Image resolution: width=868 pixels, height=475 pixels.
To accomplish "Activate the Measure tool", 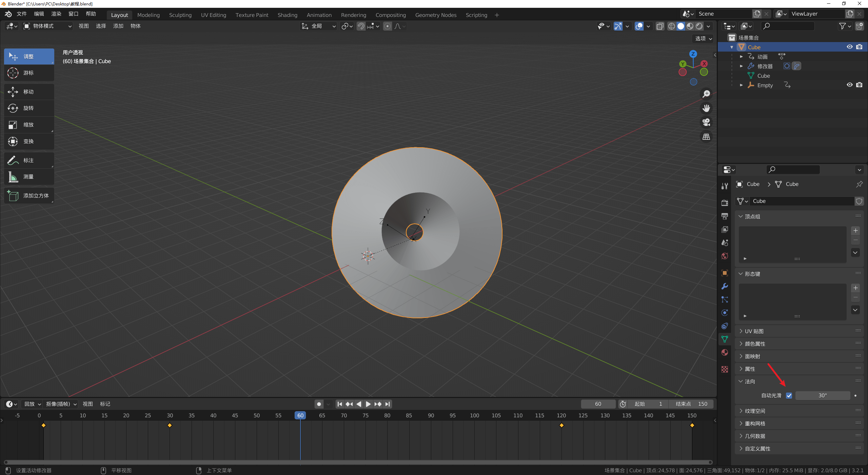I will pos(29,176).
